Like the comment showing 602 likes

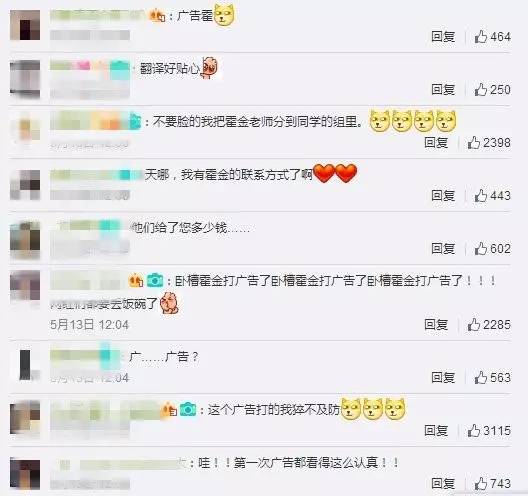tap(481, 249)
